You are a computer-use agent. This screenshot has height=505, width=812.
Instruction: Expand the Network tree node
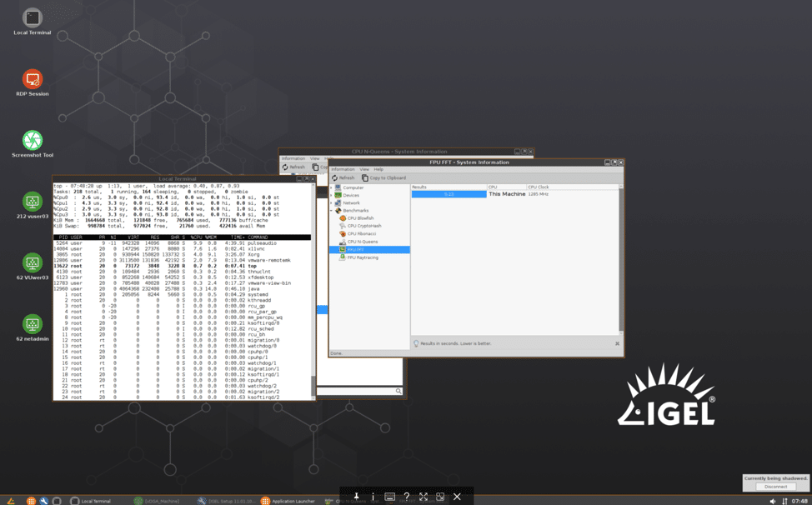pyautogui.click(x=332, y=203)
